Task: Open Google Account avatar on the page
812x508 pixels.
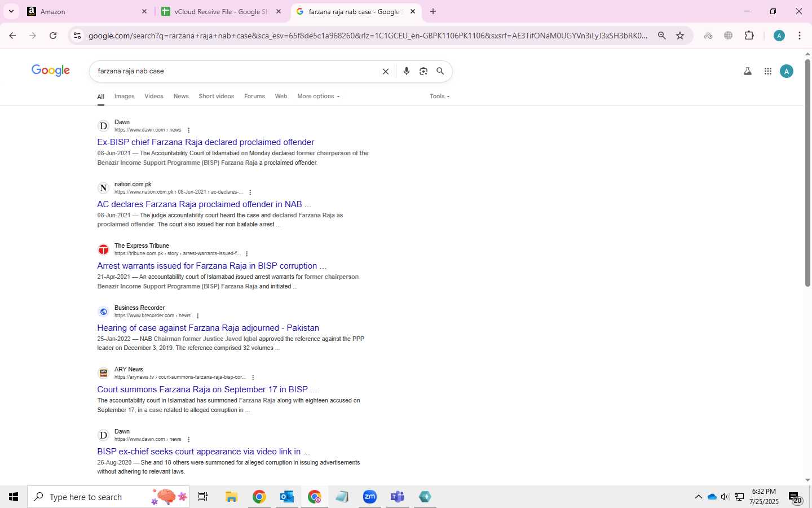Action: click(787, 71)
